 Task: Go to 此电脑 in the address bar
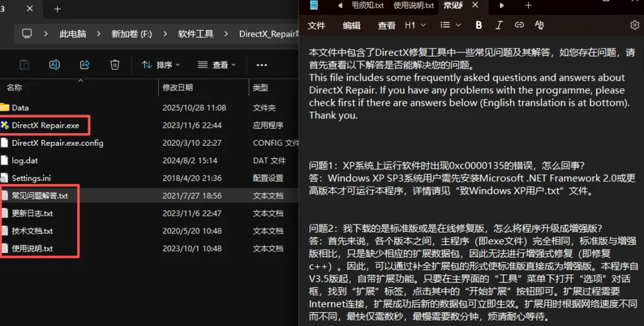tap(73, 33)
